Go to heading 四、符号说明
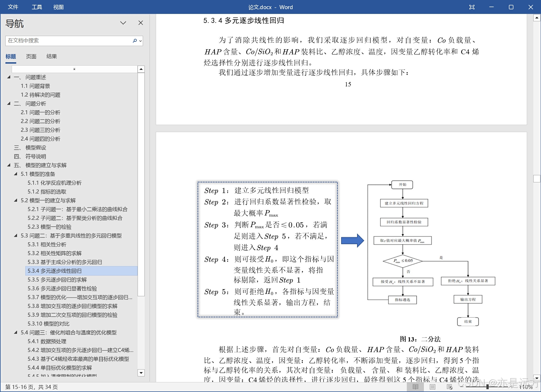This screenshot has height=392, width=541. point(30,156)
